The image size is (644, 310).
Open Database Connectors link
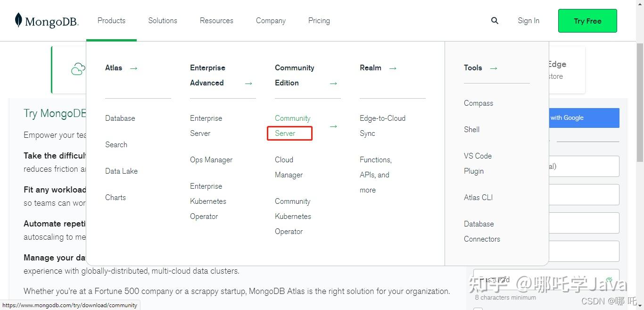(481, 231)
